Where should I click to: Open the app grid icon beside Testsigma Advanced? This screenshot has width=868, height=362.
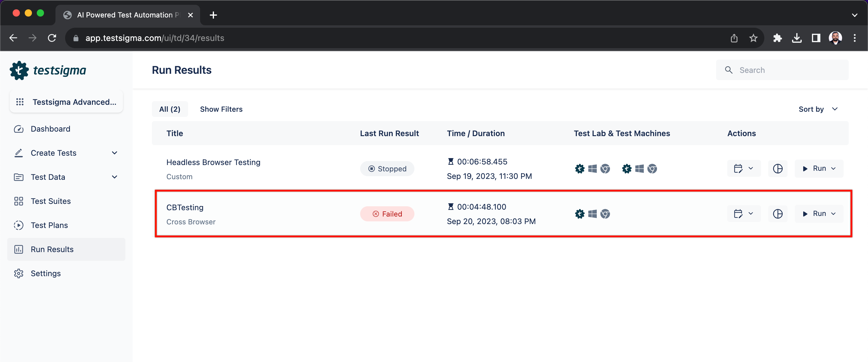tap(20, 102)
